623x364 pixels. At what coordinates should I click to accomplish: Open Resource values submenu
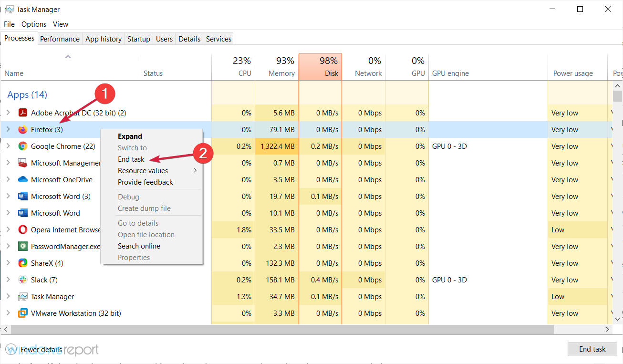(x=143, y=171)
